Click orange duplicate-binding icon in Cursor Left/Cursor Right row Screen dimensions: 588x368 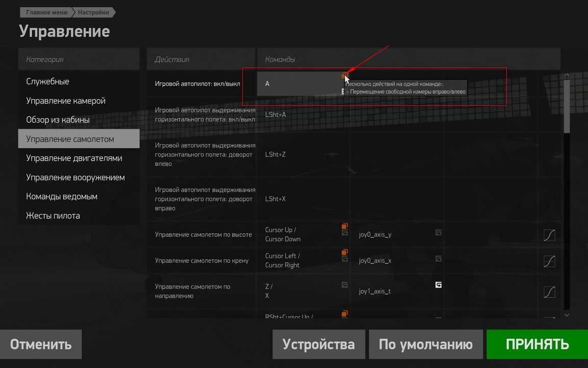[345, 252]
